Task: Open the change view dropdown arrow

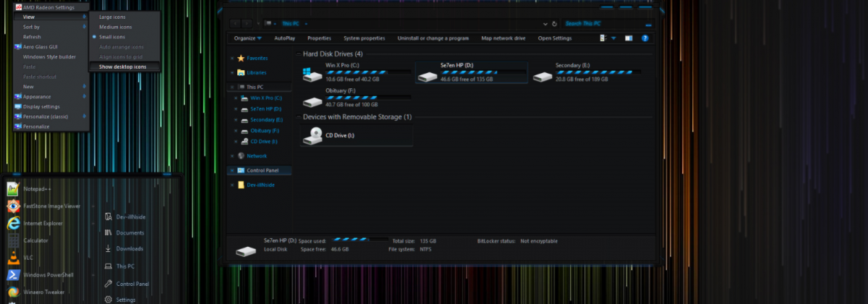Action: point(613,38)
